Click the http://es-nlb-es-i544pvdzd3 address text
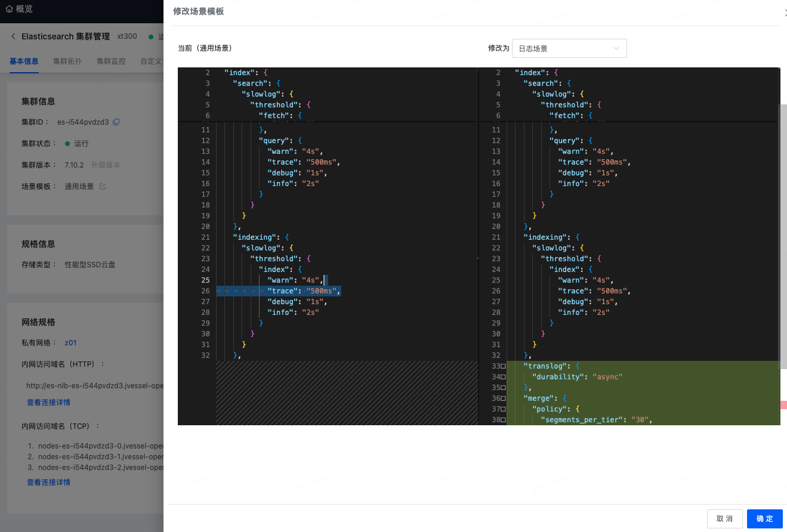Image resolution: width=787 pixels, height=532 pixels. [95, 386]
